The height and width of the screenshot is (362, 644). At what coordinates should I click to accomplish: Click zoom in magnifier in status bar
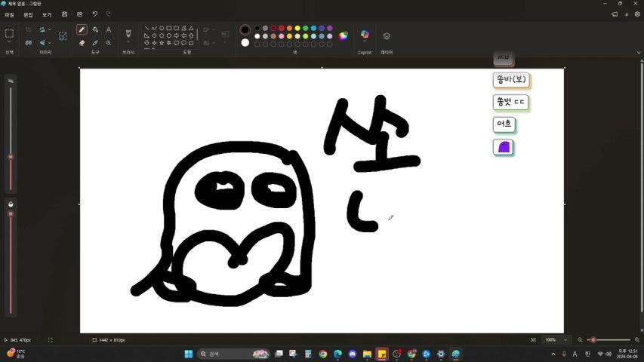pos(637,340)
